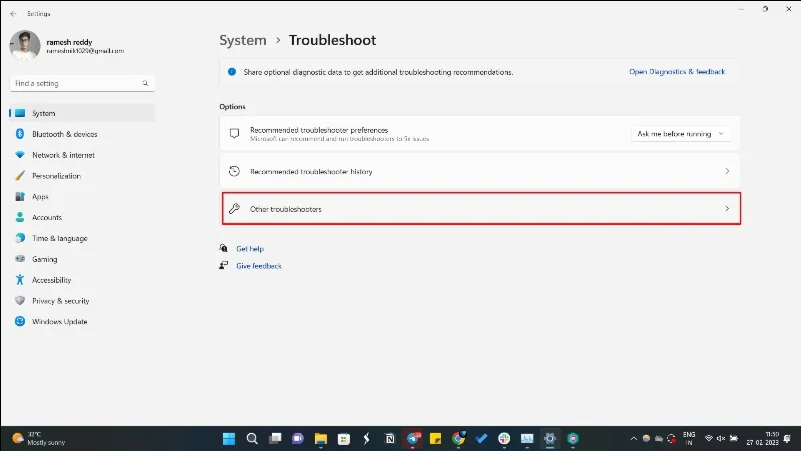Click the Give feedback link

pos(258,266)
